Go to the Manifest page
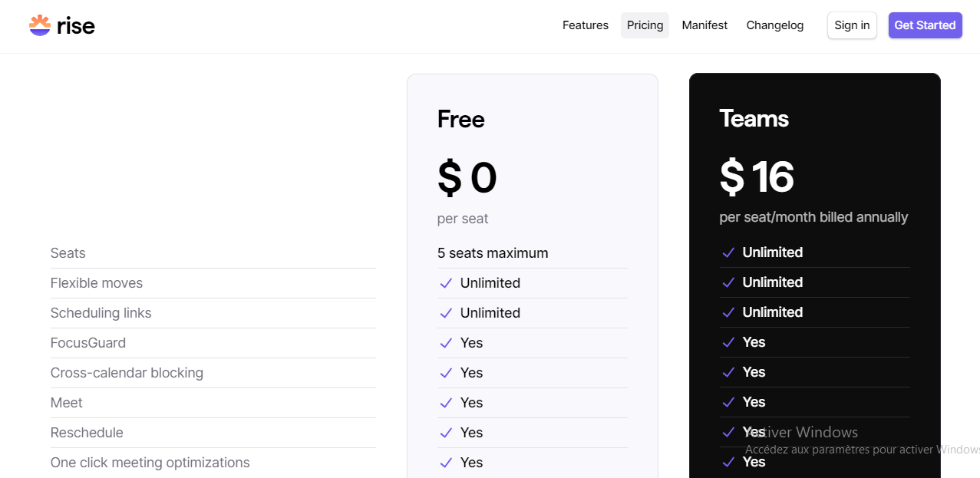Viewport: 980px width, 478px height. tap(704, 25)
